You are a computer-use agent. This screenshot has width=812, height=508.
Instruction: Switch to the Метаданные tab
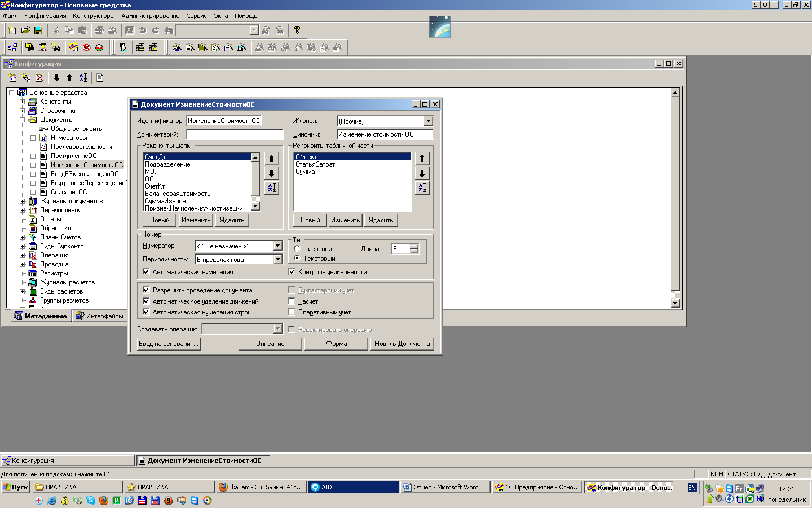point(41,316)
